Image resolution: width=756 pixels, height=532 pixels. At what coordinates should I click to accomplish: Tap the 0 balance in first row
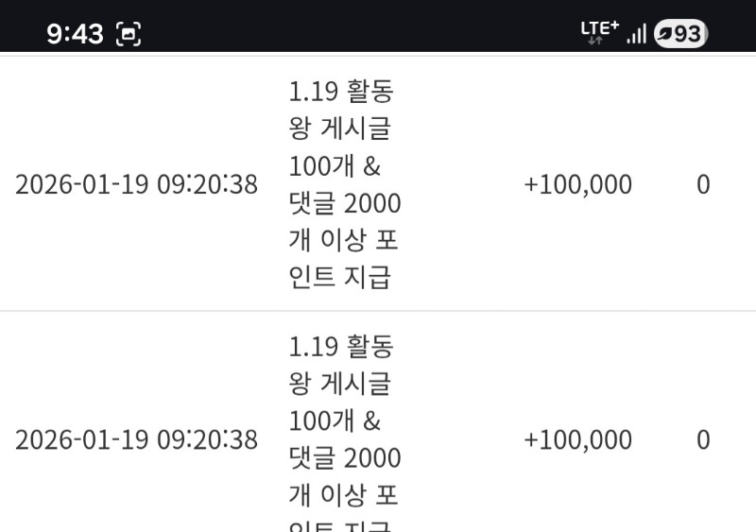703,184
